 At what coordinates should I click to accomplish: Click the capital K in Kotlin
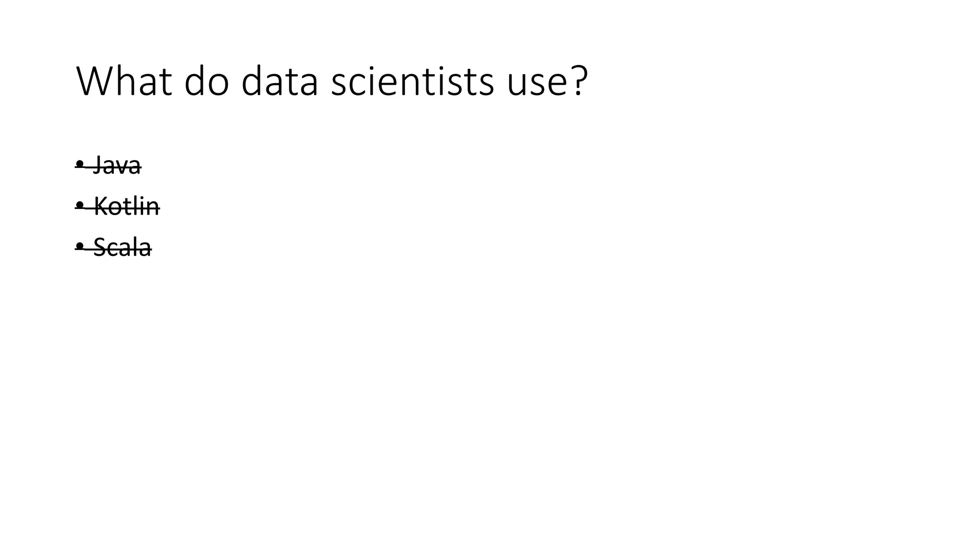click(100, 206)
